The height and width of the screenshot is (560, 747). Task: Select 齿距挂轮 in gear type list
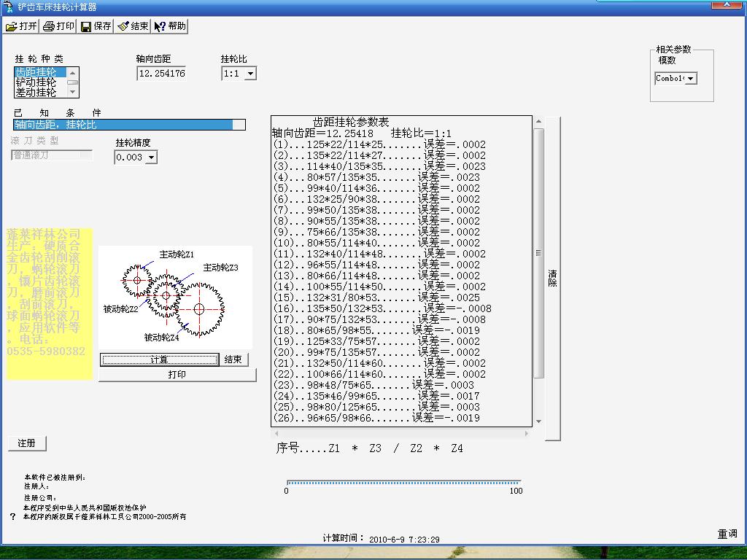coord(41,72)
